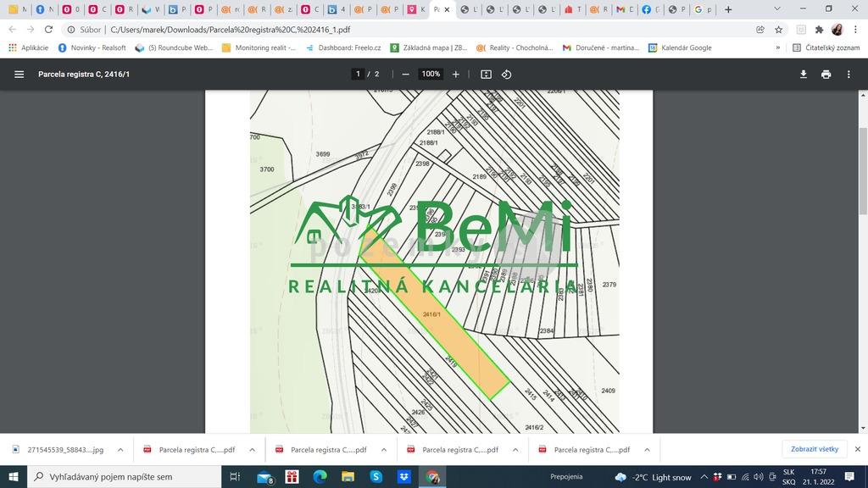Download the PDF file
The height and width of the screenshot is (488, 868).
coord(804,75)
